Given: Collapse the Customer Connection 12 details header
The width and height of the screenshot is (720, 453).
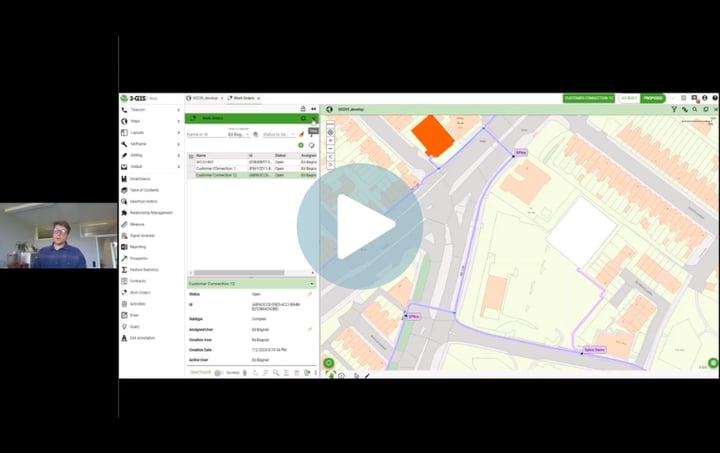Looking at the screenshot, I should click(x=312, y=284).
